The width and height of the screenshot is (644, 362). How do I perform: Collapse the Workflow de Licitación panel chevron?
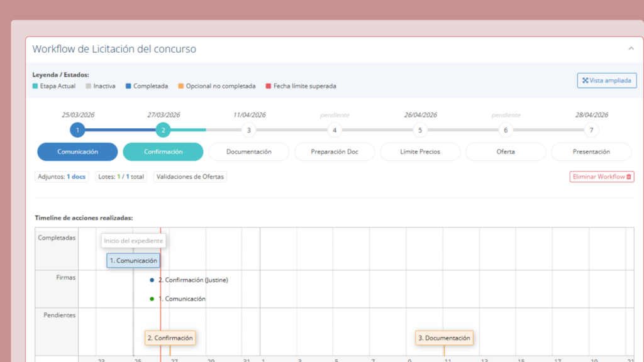[x=631, y=48]
